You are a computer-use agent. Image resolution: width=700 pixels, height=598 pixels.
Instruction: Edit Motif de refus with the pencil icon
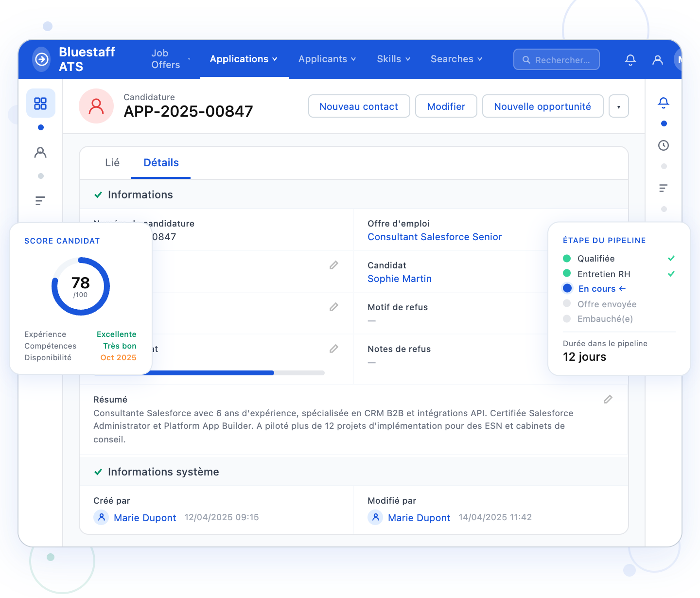coord(334,307)
